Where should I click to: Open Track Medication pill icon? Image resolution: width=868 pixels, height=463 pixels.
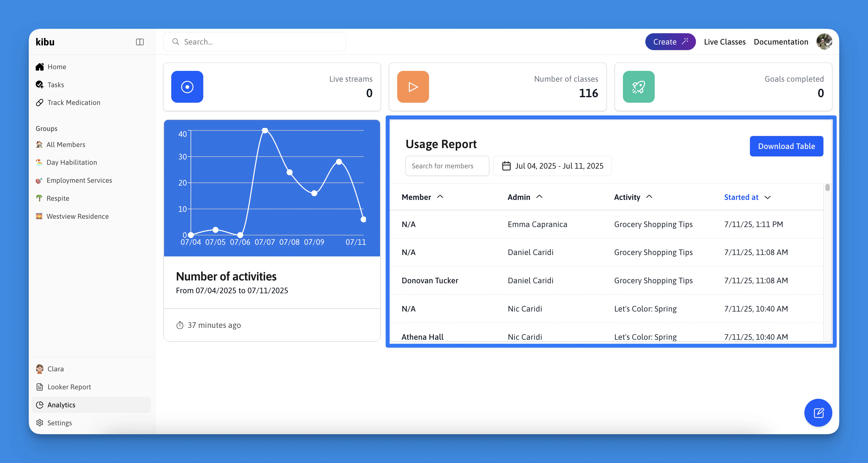pos(40,102)
